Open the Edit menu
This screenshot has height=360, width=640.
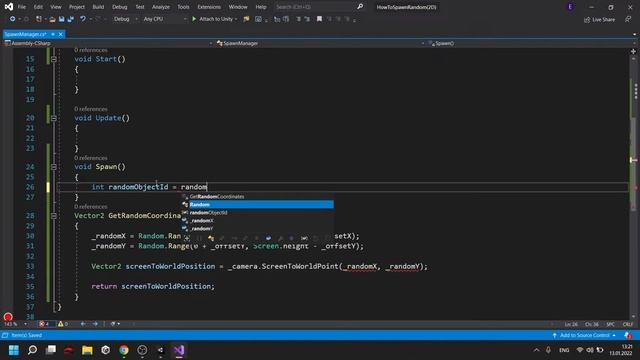(38, 7)
